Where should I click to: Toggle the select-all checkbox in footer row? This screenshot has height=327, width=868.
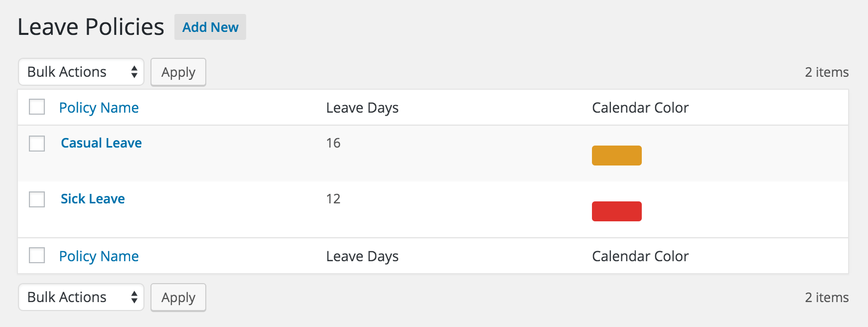37,255
